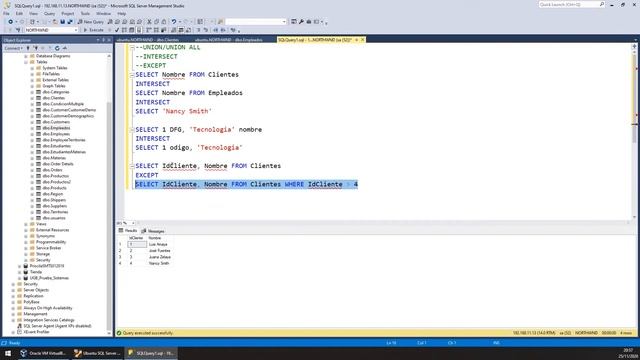Open the File menu

pos(6,13)
